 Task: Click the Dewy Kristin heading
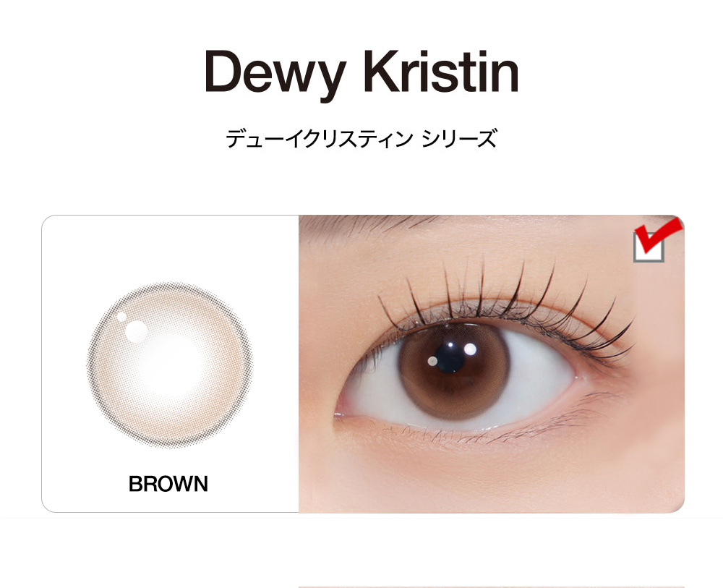click(361, 73)
